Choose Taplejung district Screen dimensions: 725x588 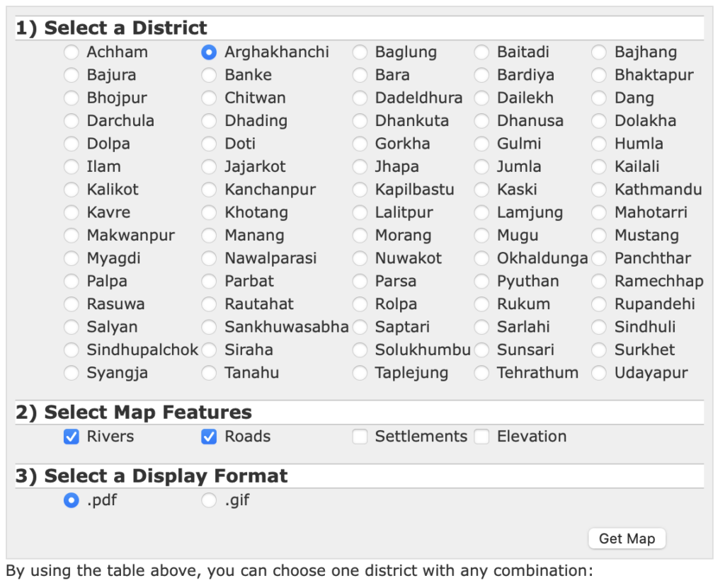(360, 373)
